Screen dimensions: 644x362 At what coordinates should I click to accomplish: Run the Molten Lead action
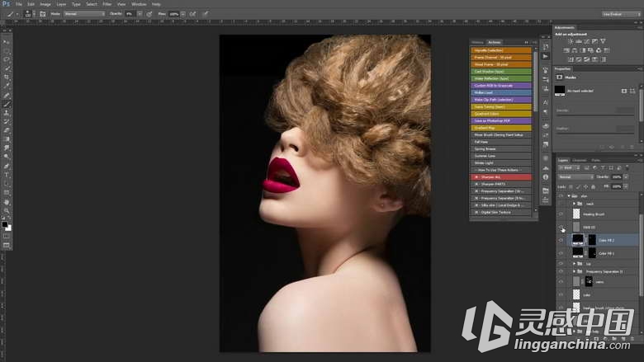[500, 92]
